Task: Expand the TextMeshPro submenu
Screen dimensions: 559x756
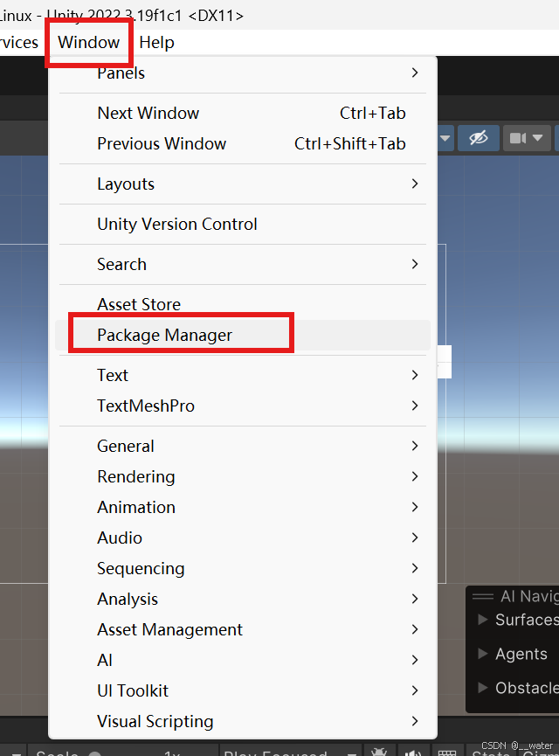Action: pos(243,406)
